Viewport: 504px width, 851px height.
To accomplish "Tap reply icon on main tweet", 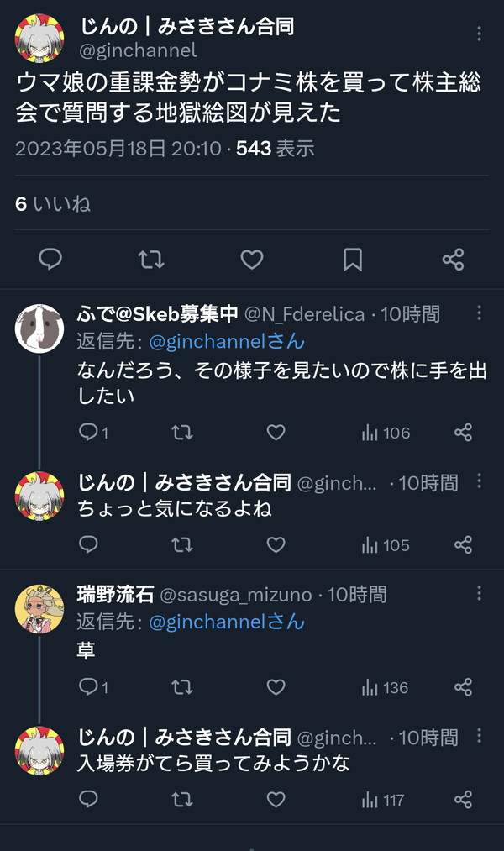I will click(50, 260).
